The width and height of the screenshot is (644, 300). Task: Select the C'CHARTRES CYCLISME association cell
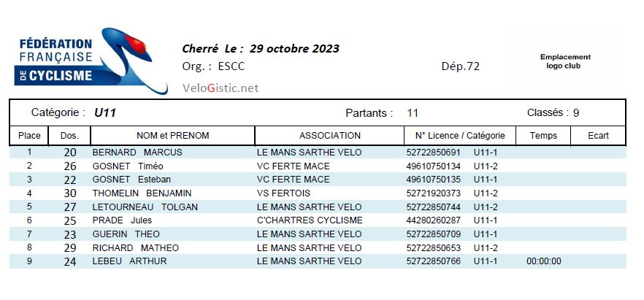pos(310,220)
